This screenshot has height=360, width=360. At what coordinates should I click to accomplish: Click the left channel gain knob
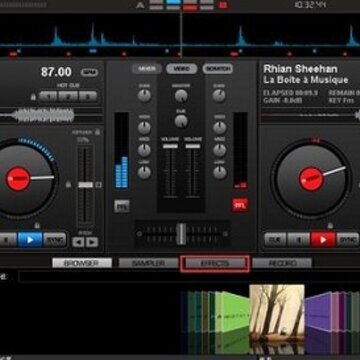[144, 96]
